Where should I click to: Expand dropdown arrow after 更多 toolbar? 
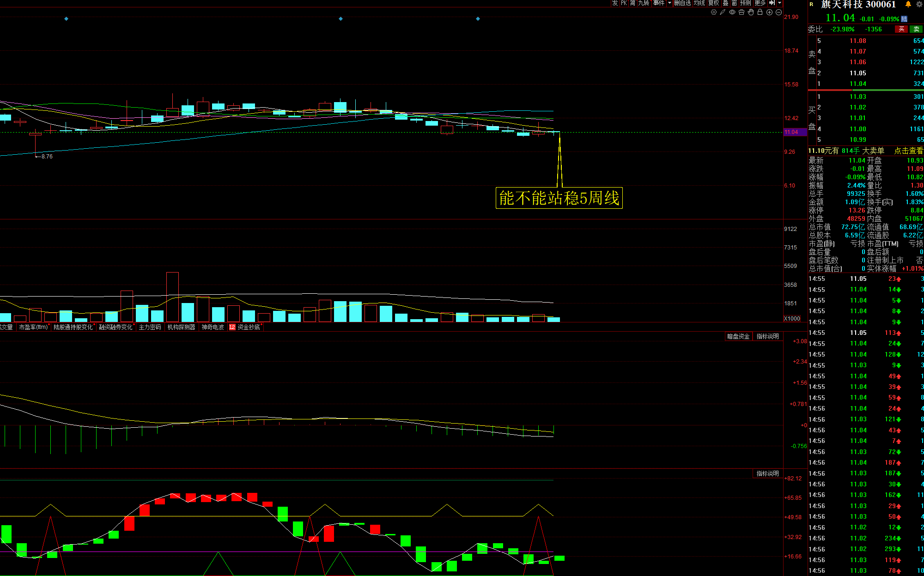tap(779, 3)
